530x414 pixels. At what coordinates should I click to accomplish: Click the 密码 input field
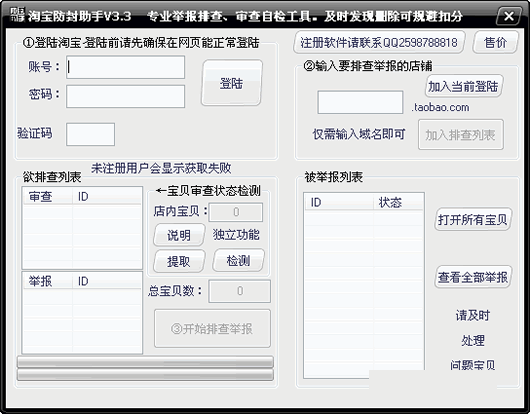coord(125,96)
